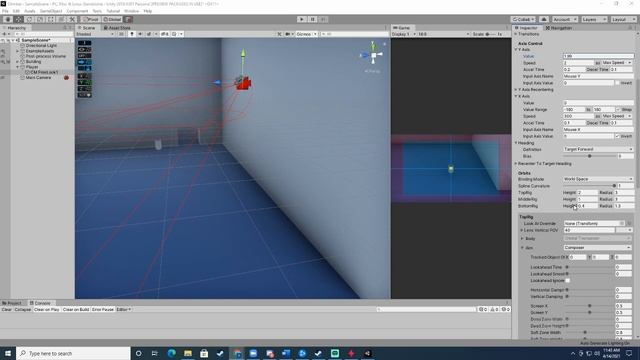Switch to the Asset Store tab
Screen dimensions: 640x360
117,28
